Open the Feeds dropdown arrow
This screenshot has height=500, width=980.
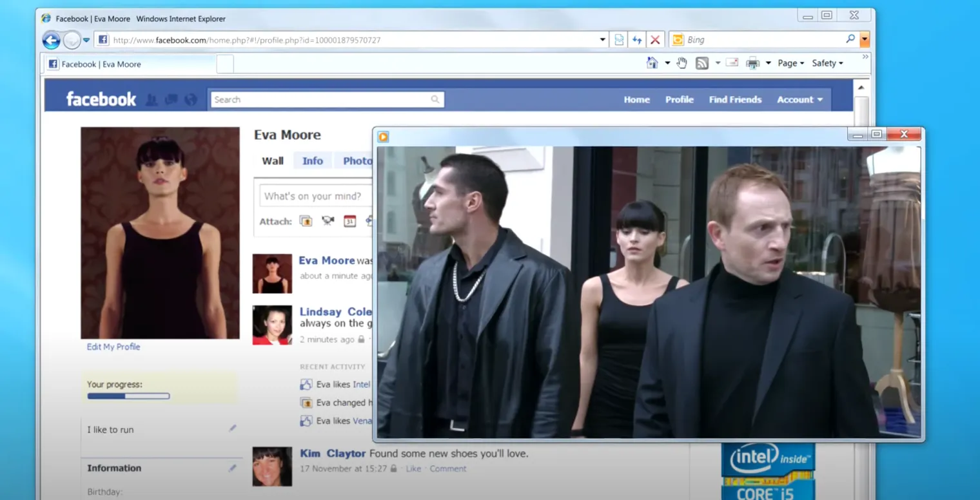tap(718, 63)
